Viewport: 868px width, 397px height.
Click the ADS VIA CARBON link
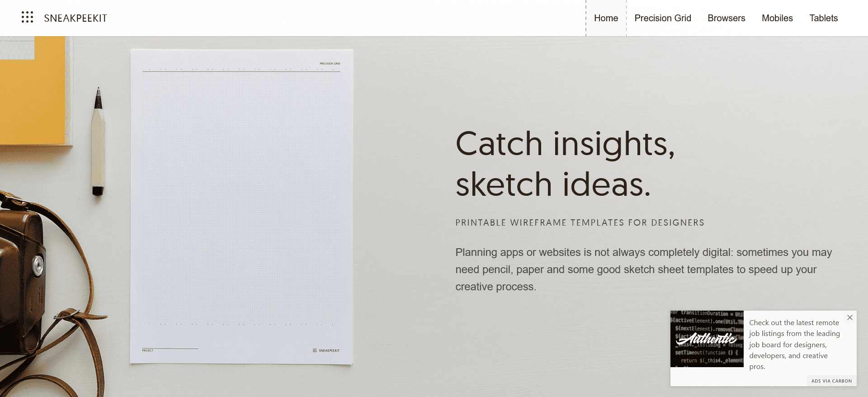(831, 381)
